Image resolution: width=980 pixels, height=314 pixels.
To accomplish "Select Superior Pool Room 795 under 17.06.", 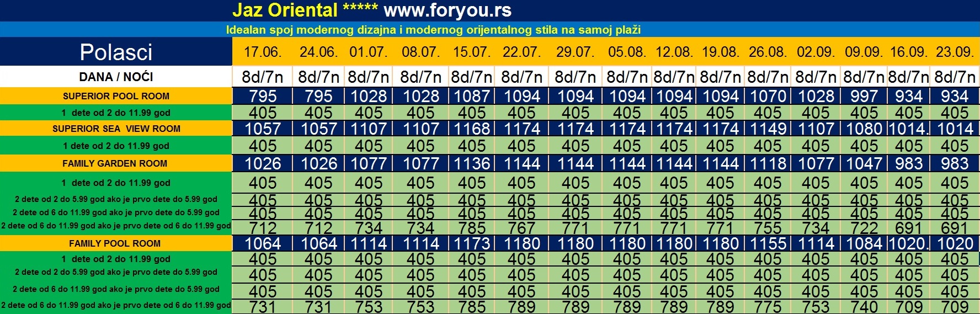I will point(263,96).
